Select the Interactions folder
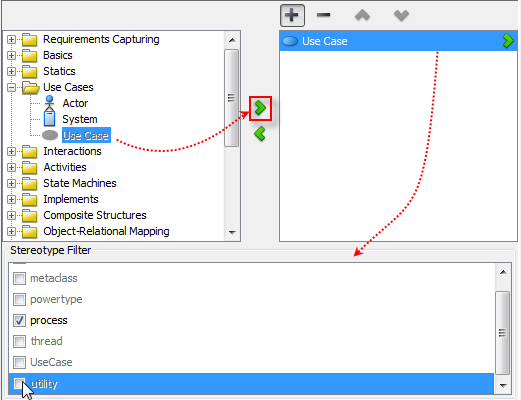Image resolution: width=521 pixels, height=400 pixels. tap(72, 151)
